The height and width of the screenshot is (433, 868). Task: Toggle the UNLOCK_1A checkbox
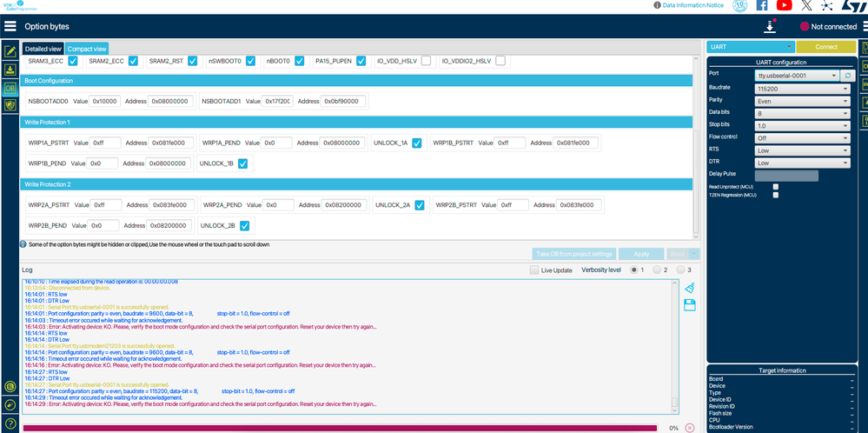point(417,143)
